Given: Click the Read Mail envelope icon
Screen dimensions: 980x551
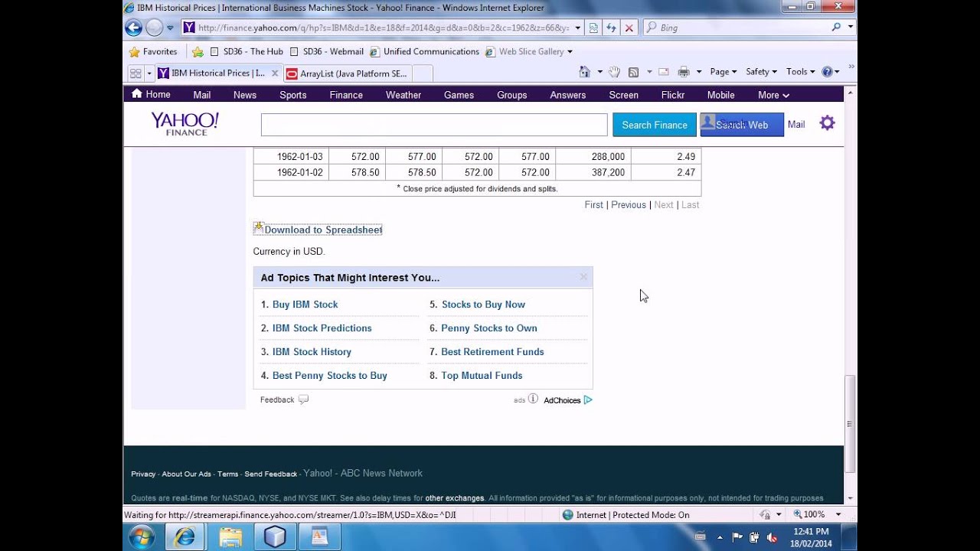Looking at the screenshot, I should click(663, 72).
